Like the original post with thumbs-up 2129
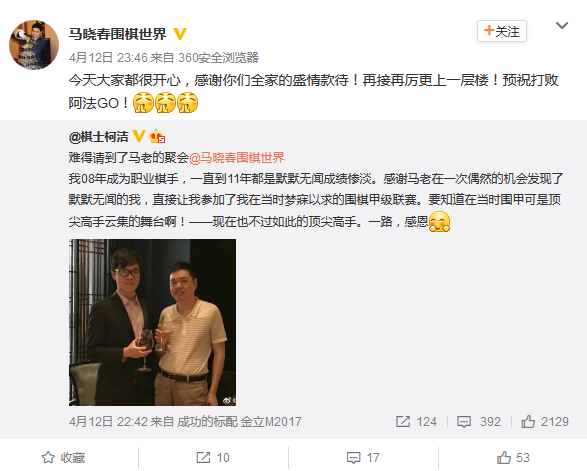This screenshot has width=587, height=471. pyautogui.click(x=545, y=422)
